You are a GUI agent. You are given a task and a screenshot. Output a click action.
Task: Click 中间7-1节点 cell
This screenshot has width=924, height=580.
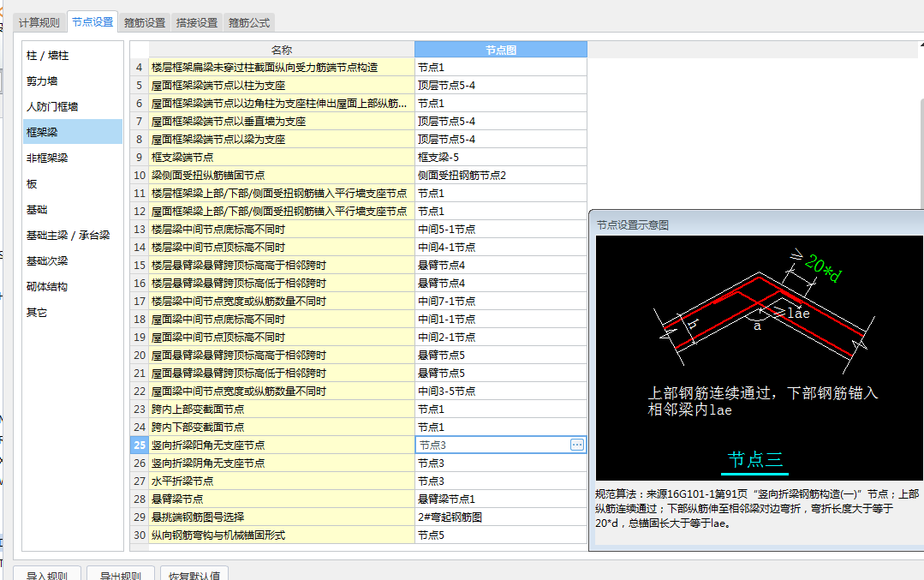point(501,302)
